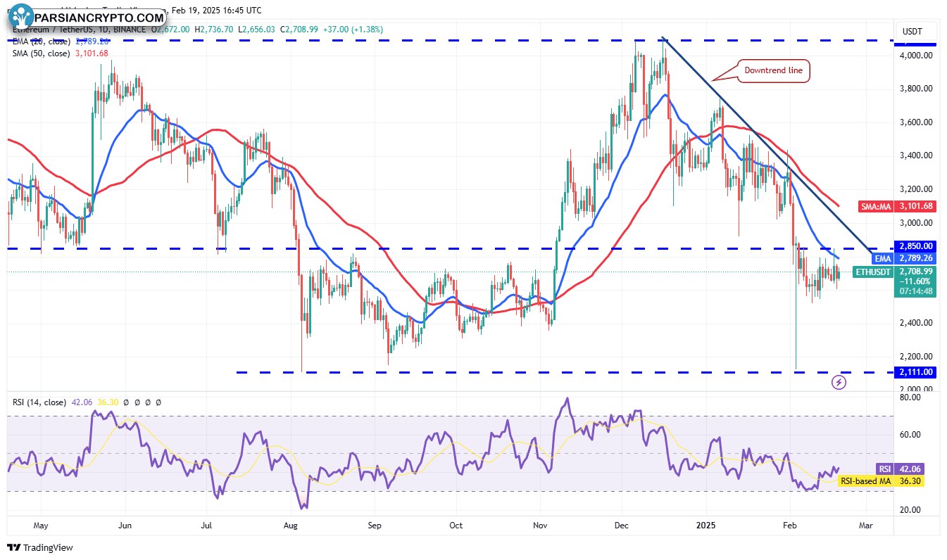Screen dimensions: 947x560
Task: Click the 2,200.00 price axis label
Action: [x=916, y=357]
